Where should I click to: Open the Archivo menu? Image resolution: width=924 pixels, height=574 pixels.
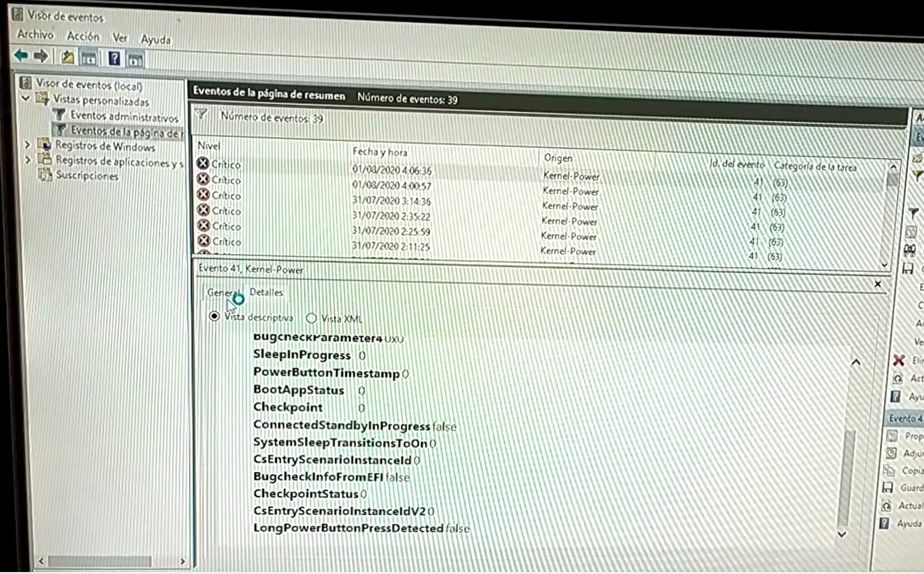pos(35,33)
